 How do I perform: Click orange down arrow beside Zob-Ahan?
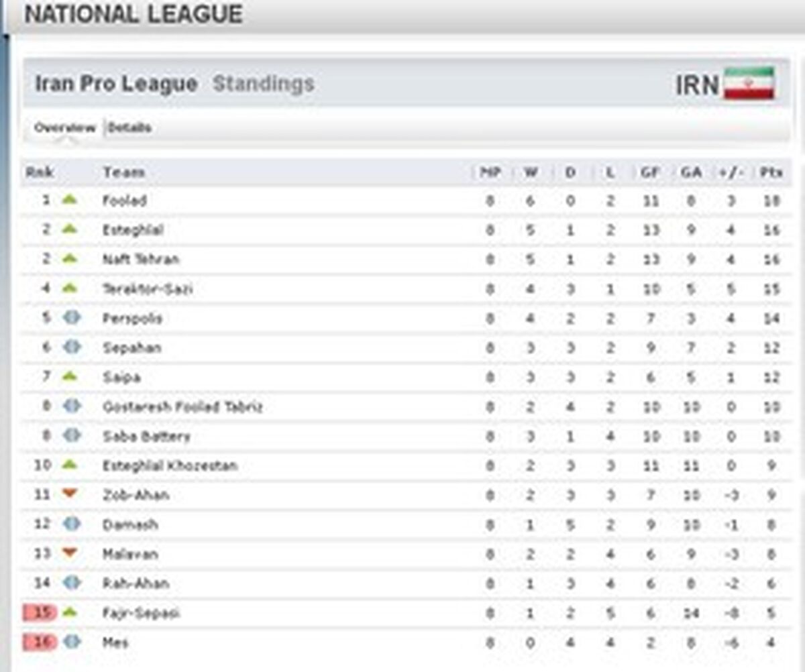coord(70,494)
